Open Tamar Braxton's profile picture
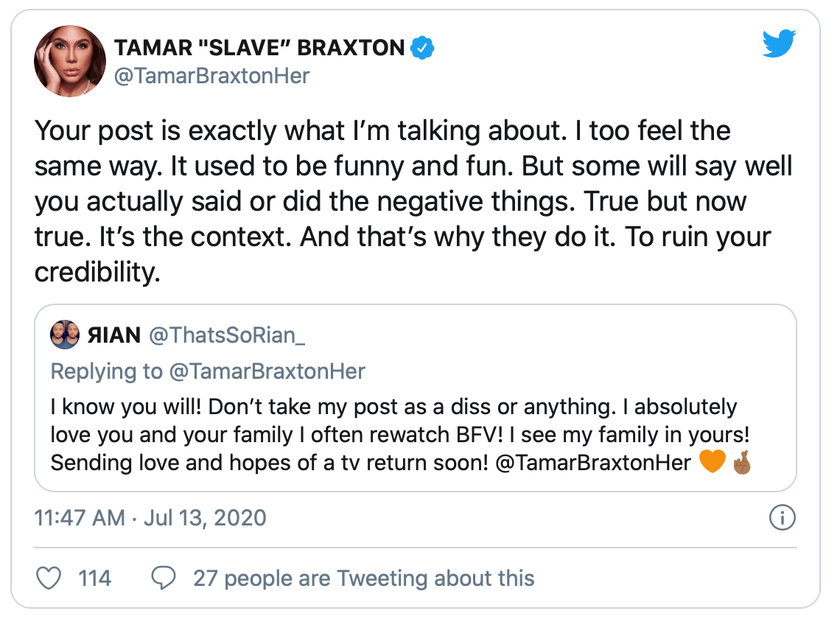 [x=66, y=64]
